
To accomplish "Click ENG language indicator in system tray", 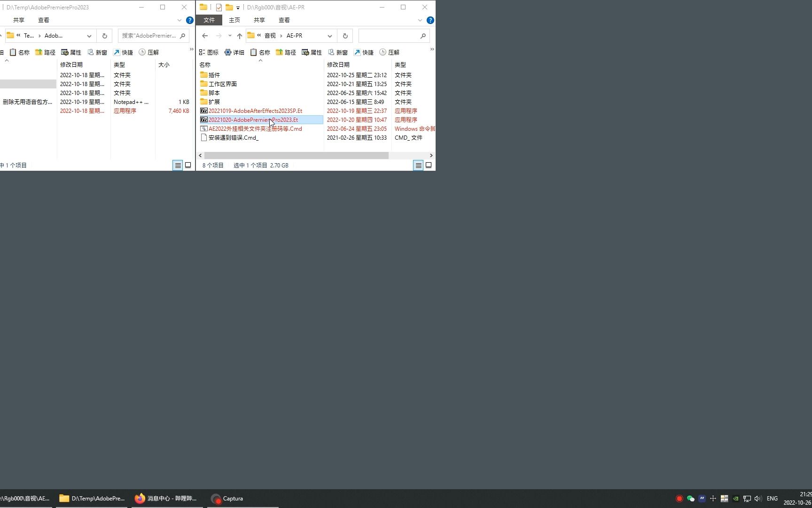I will 772,499.
